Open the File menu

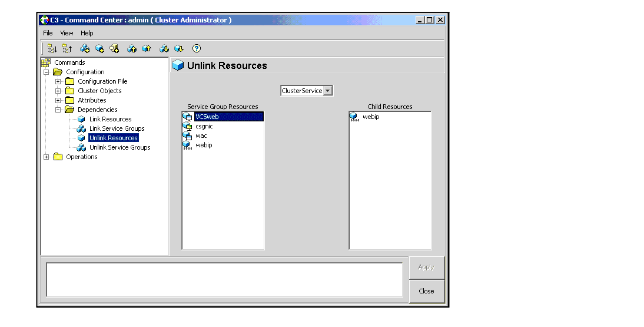click(x=48, y=33)
